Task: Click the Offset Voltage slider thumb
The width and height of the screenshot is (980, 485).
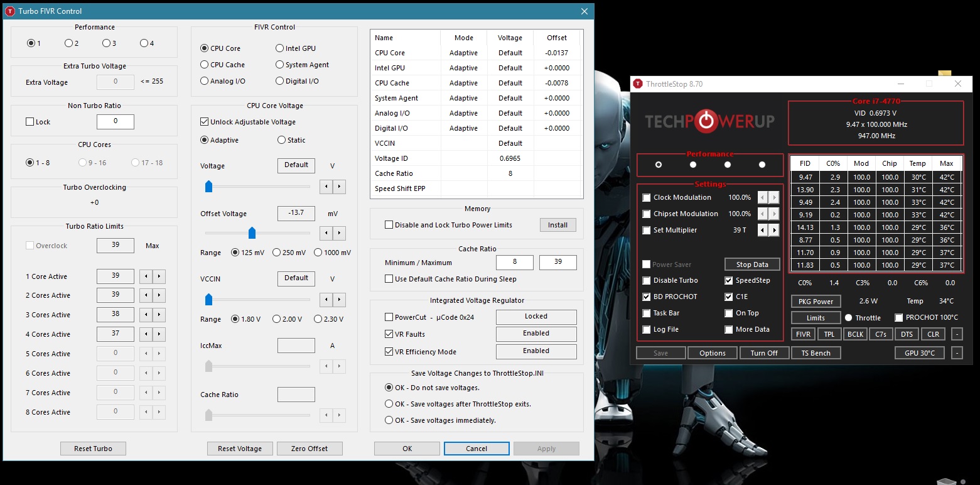Action: (x=252, y=233)
